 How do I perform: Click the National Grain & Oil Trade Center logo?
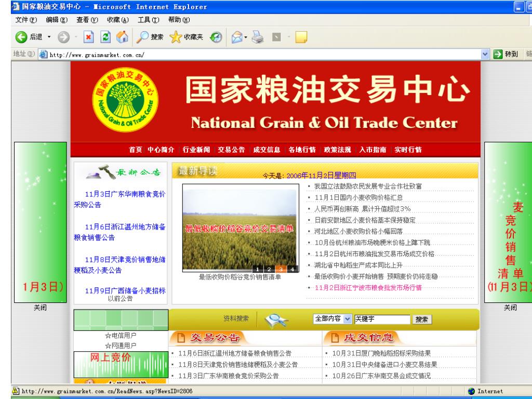click(x=125, y=100)
